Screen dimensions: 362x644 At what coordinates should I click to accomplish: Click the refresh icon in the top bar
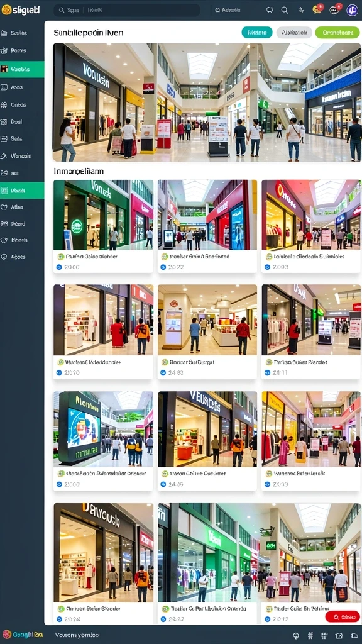270,10
